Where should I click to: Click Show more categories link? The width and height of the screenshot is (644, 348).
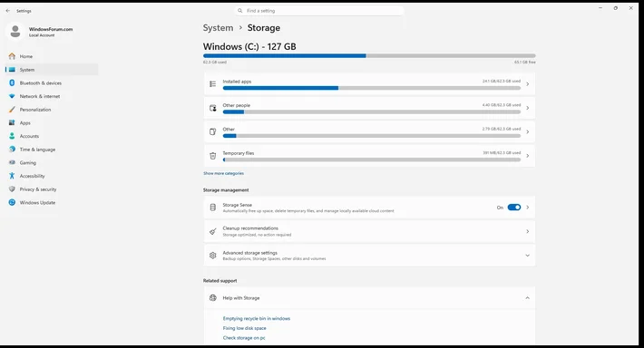[223, 173]
